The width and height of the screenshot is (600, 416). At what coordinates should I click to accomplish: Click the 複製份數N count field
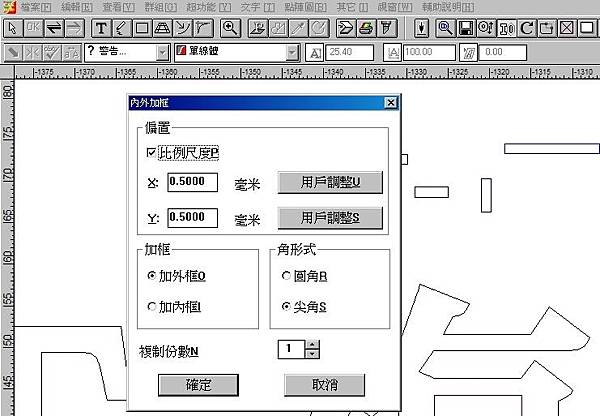point(291,349)
